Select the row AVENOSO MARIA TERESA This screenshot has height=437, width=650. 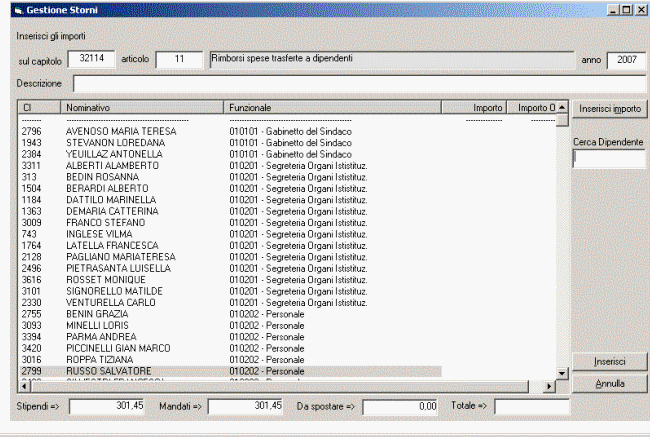120,132
